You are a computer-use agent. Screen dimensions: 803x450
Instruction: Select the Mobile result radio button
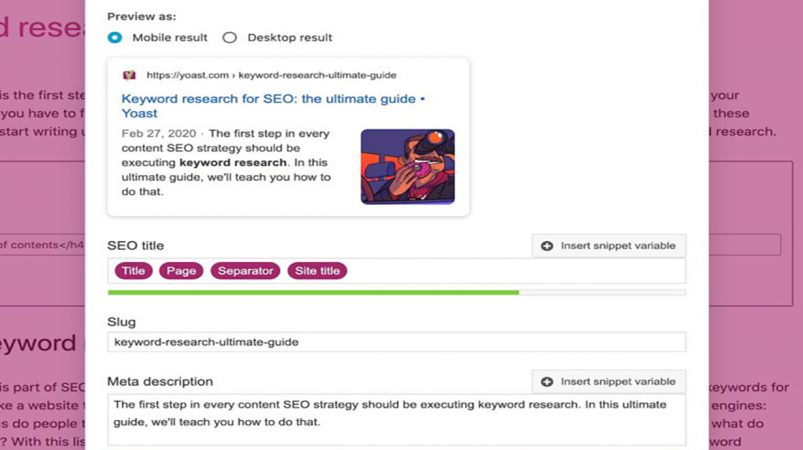tap(115, 37)
